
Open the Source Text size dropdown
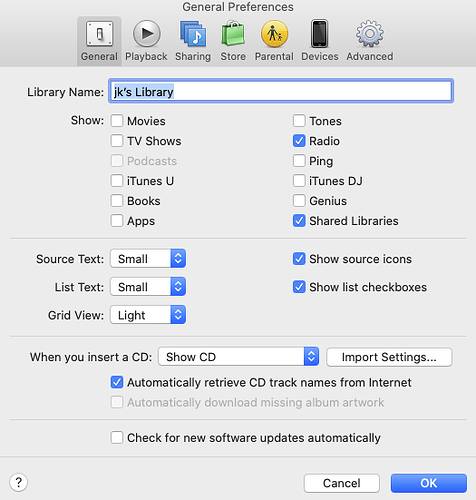click(148, 259)
